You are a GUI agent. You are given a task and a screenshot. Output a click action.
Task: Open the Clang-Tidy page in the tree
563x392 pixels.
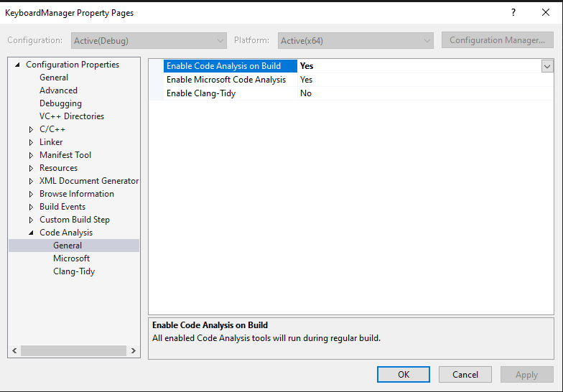74,271
